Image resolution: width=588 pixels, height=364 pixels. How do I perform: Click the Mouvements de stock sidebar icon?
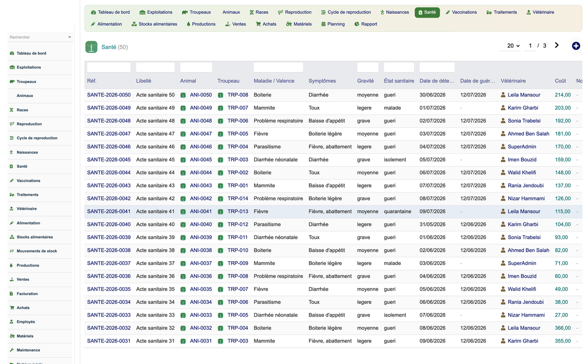(x=12, y=251)
